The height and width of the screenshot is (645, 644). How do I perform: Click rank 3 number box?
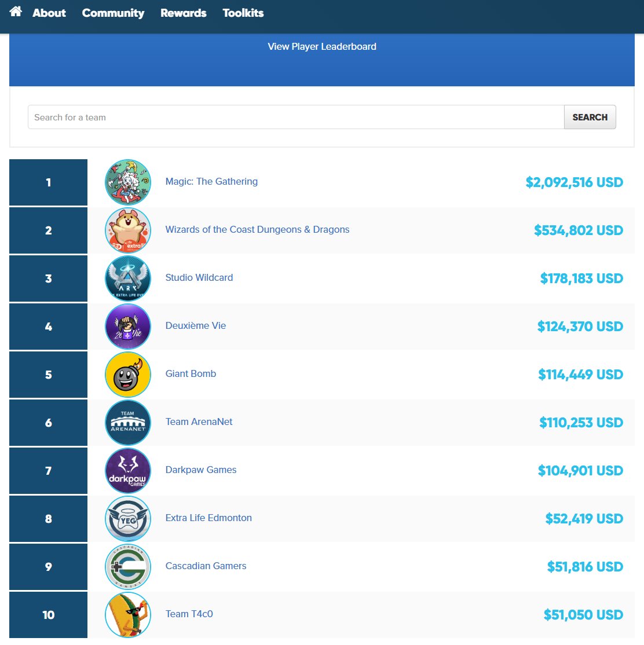pos(48,278)
